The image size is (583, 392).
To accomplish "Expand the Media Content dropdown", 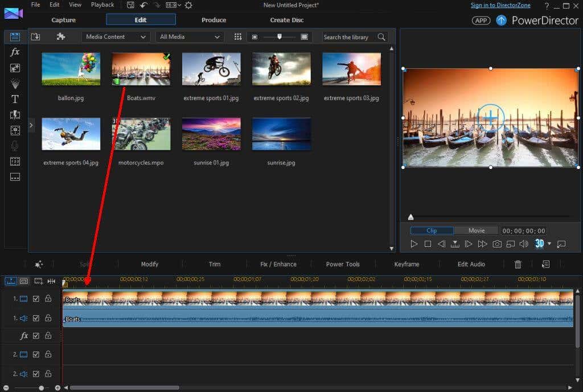I will tap(117, 37).
